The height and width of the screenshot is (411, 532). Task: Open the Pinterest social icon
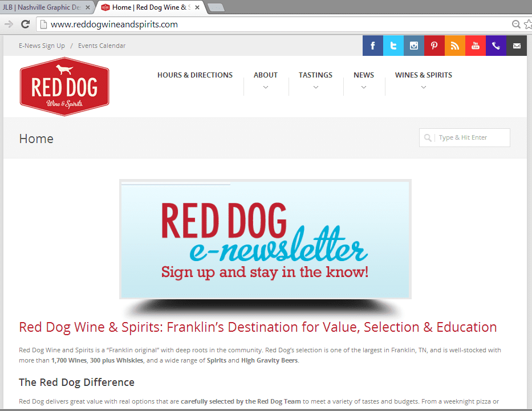tap(434, 46)
